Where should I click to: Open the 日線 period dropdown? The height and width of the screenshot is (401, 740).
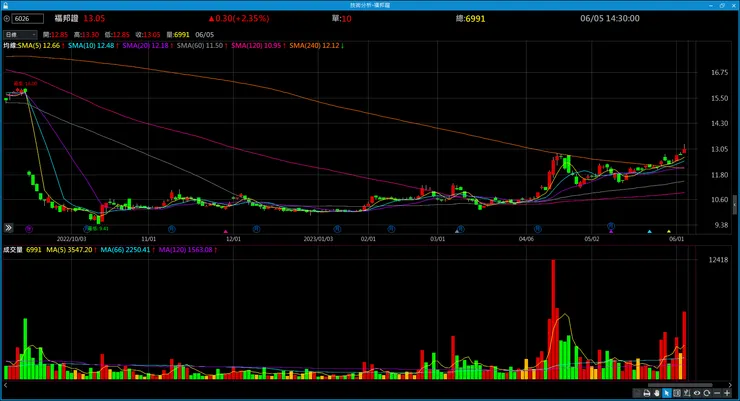(x=20, y=34)
